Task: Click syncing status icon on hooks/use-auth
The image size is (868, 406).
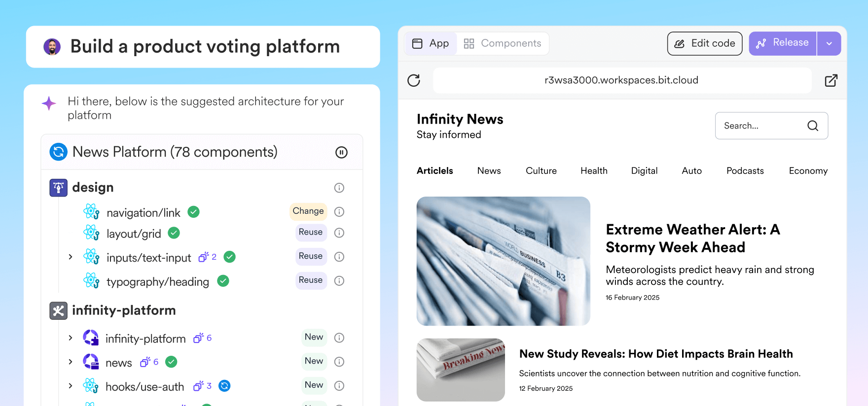Action: (224, 386)
